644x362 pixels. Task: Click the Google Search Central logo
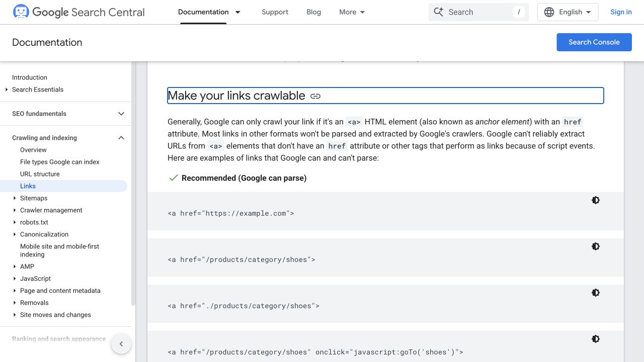click(78, 12)
